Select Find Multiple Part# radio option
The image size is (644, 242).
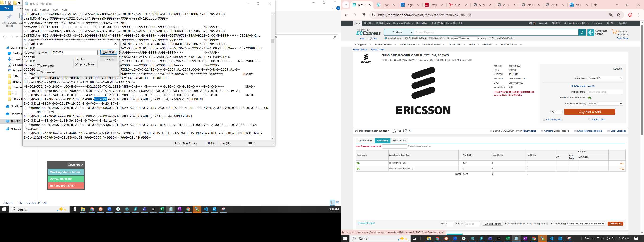[407, 39]
